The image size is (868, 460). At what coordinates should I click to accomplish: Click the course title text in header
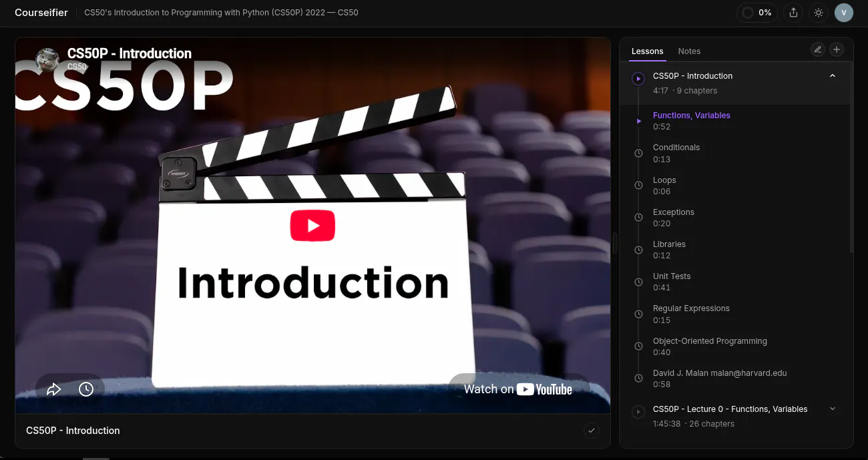[221, 13]
